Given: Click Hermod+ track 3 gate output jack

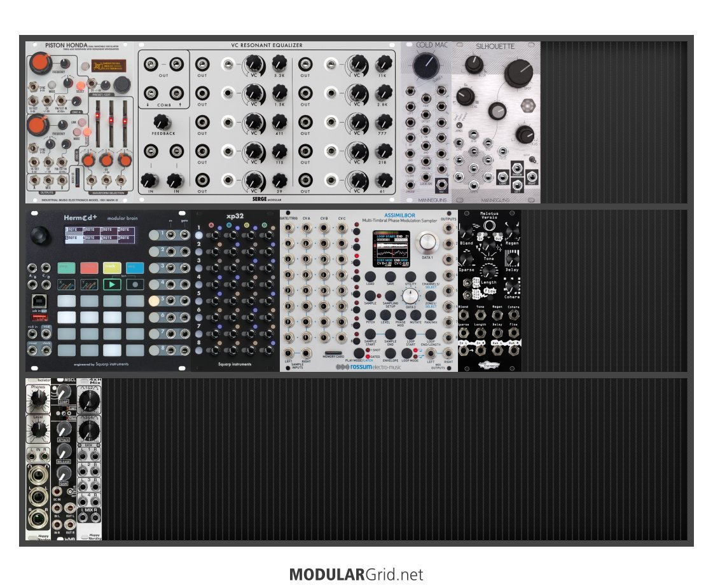Looking at the screenshot, I should pyautogui.click(x=184, y=268).
